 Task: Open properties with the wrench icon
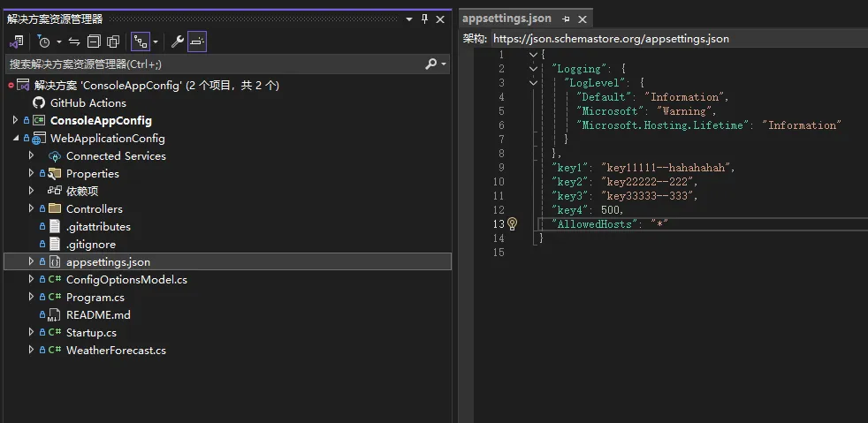177,42
